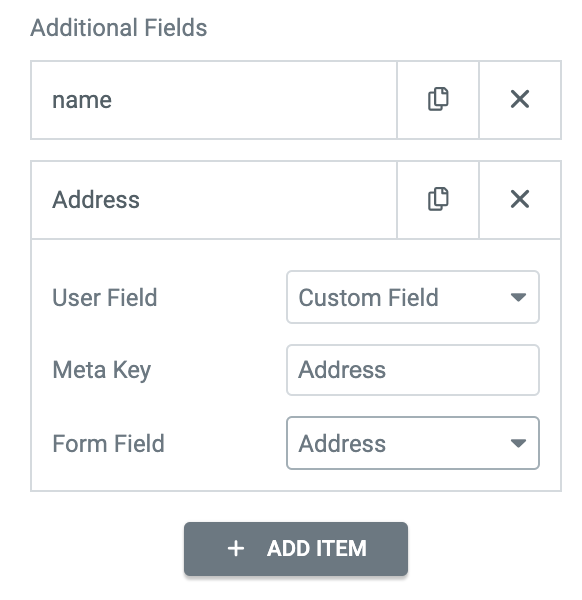The image size is (582, 600).
Task: Open the Form Field dropdown
Action: tap(412, 443)
